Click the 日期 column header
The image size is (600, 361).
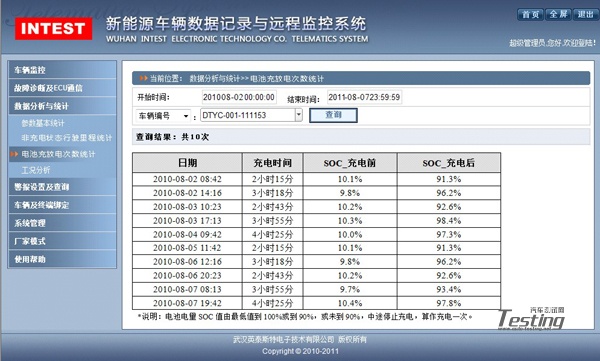(188, 163)
